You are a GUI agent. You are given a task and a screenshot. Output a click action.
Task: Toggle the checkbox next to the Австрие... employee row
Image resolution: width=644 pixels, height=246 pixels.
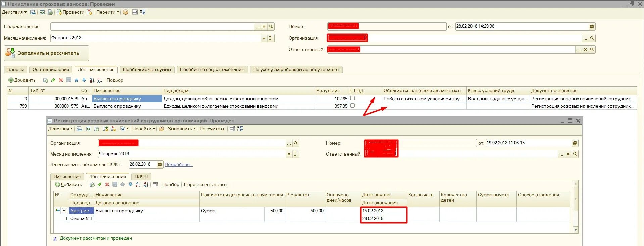point(64,210)
